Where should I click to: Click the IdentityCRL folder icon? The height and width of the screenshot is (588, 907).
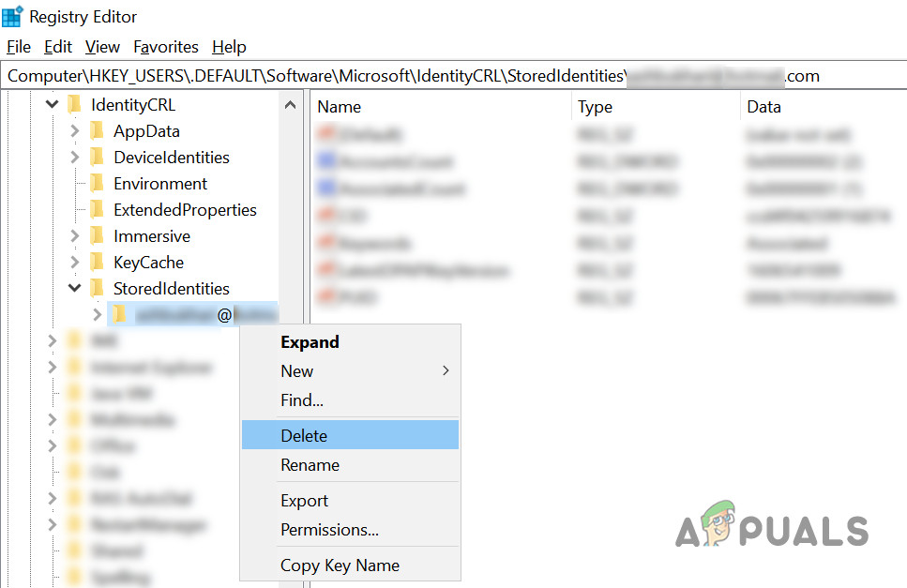point(75,105)
